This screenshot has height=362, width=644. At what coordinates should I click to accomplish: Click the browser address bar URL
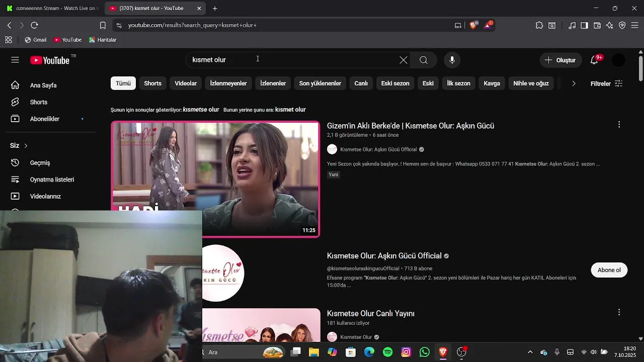pyautogui.click(x=192, y=25)
